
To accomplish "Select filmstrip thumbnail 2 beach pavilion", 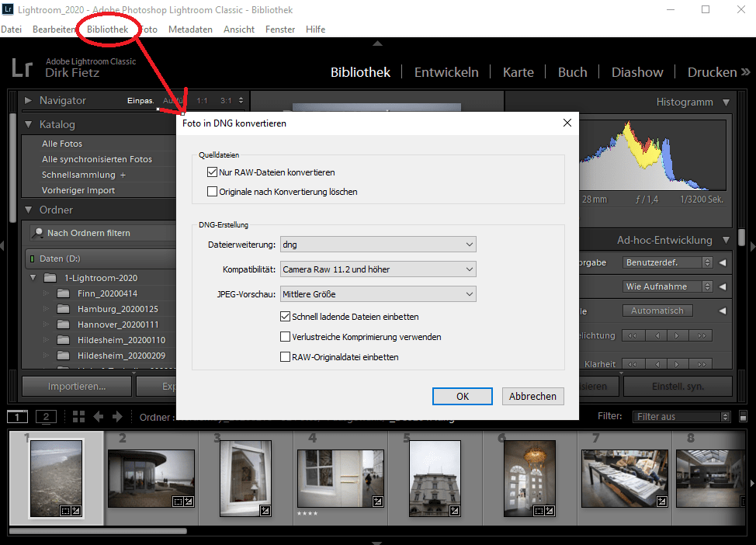I will point(151,478).
